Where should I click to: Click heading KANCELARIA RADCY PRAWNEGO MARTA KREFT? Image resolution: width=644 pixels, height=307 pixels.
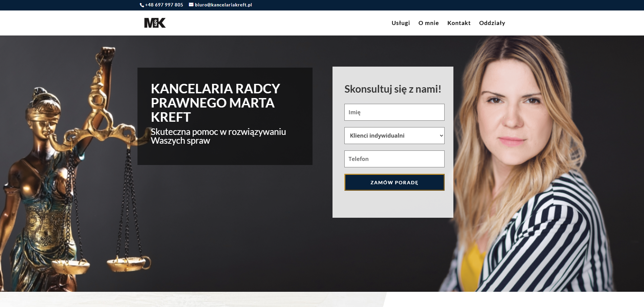(x=216, y=103)
